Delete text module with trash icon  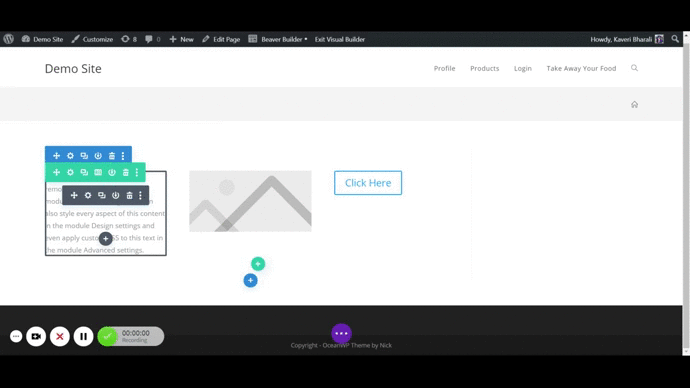(129, 195)
